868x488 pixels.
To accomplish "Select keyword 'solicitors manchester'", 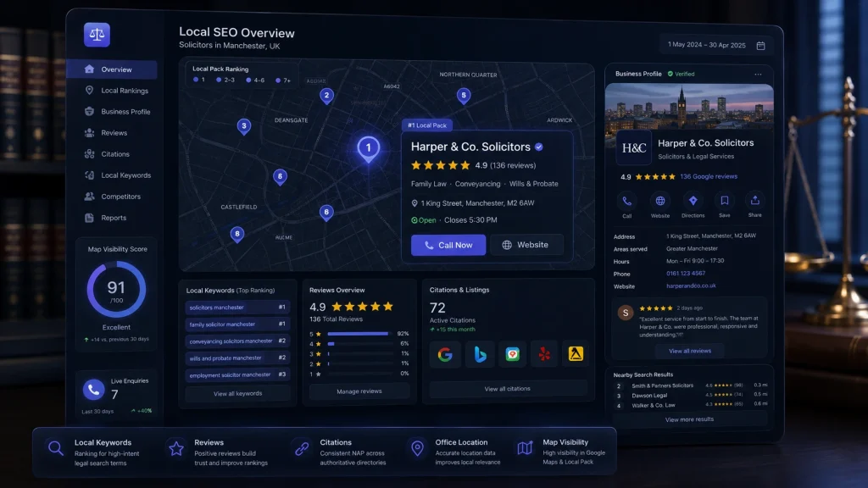I will (x=237, y=307).
